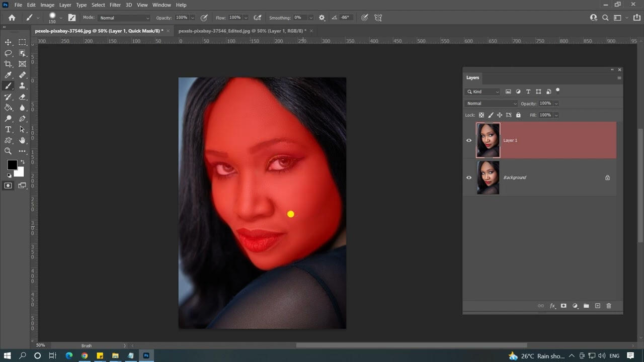Image resolution: width=644 pixels, height=362 pixels.
Task: Switch to pexels-pixabay-37546_Edited.jpg tab
Action: pos(242,31)
